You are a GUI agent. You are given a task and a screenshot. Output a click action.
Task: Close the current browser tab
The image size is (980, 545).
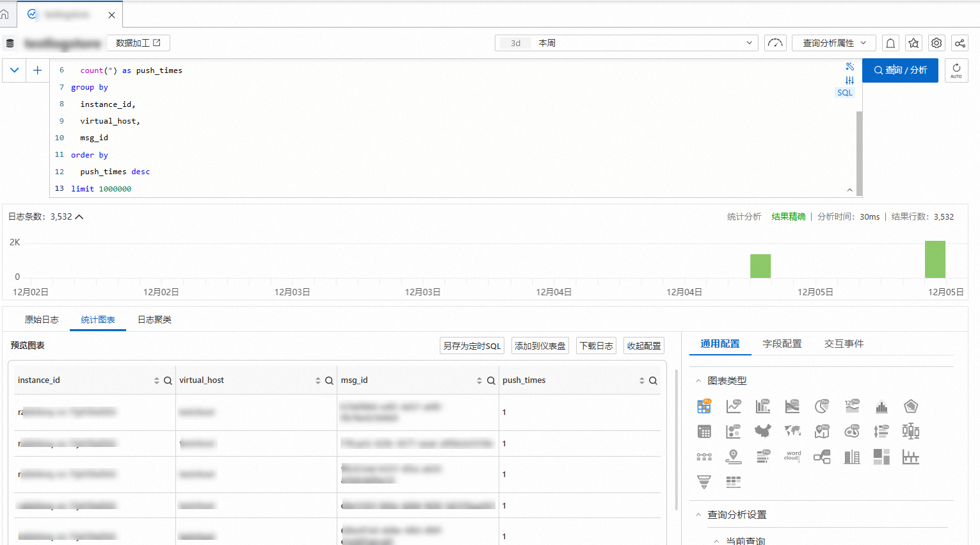coord(111,15)
